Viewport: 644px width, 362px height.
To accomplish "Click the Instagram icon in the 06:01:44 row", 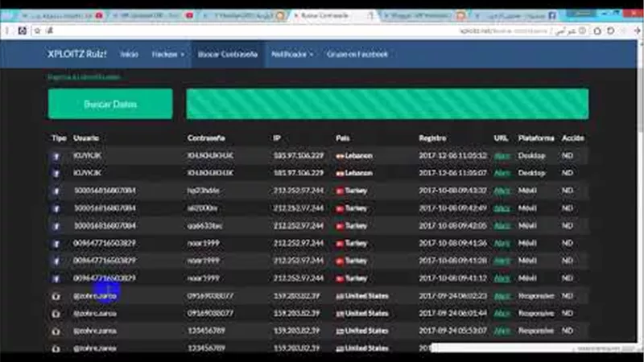I will pos(56,314).
